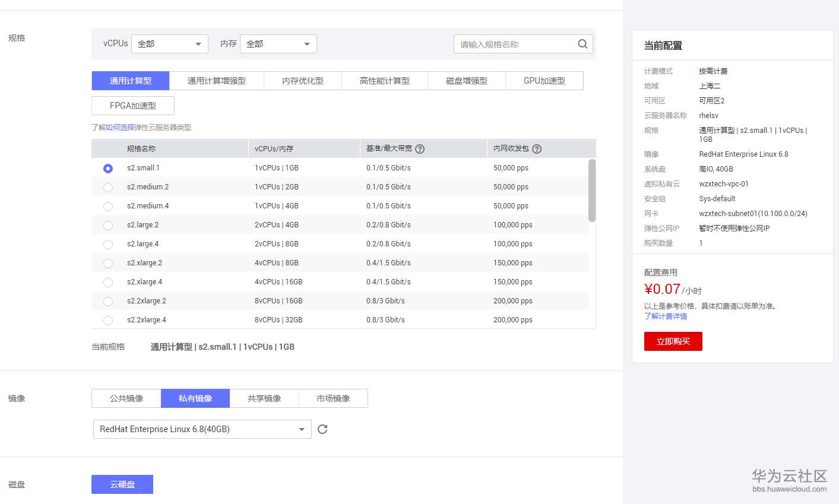
Task: Click the 立即购买 purchase button
Action: (673, 341)
